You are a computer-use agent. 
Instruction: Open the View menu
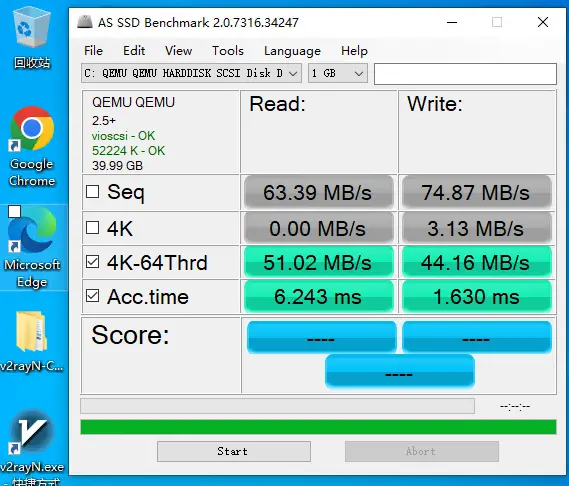pyautogui.click(x=178, y=51)
